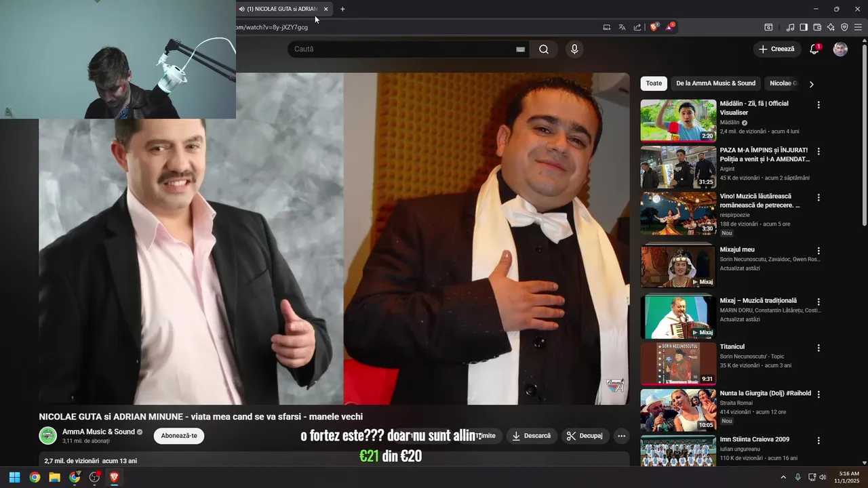The image size is (868, 488).
Task: Open the Windows Start menu
Action: 14,477
